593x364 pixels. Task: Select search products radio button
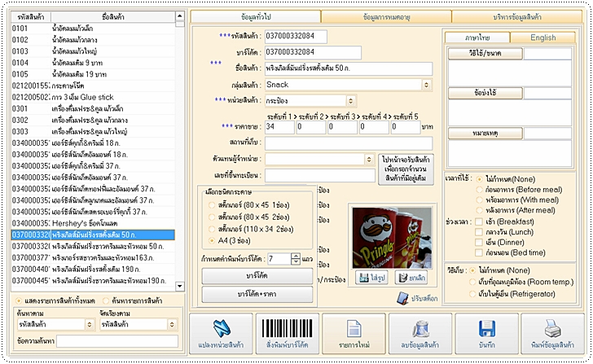pyautogui.click(x=106, y=300)
